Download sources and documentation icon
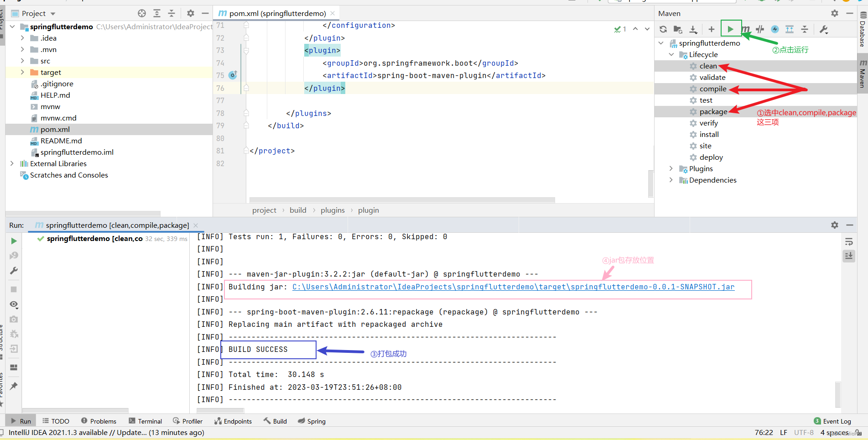This screenshot has width=868, height=440. tap(693, 29)
